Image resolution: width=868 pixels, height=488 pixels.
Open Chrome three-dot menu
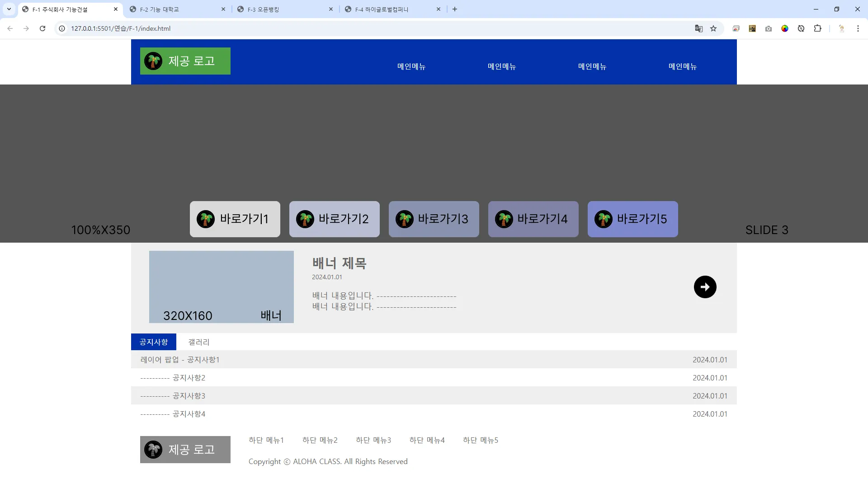click(x=858, y=28)
